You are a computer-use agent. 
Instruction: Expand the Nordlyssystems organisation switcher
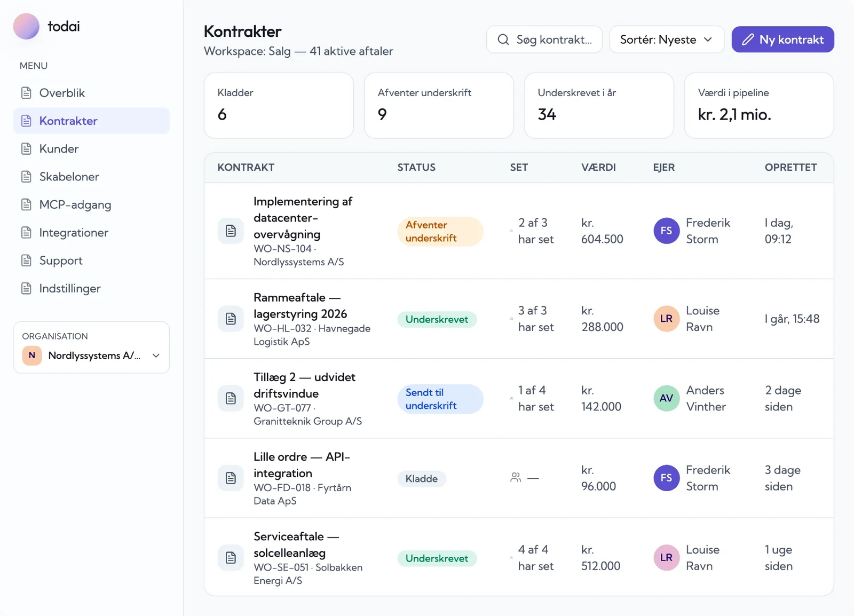91,356
